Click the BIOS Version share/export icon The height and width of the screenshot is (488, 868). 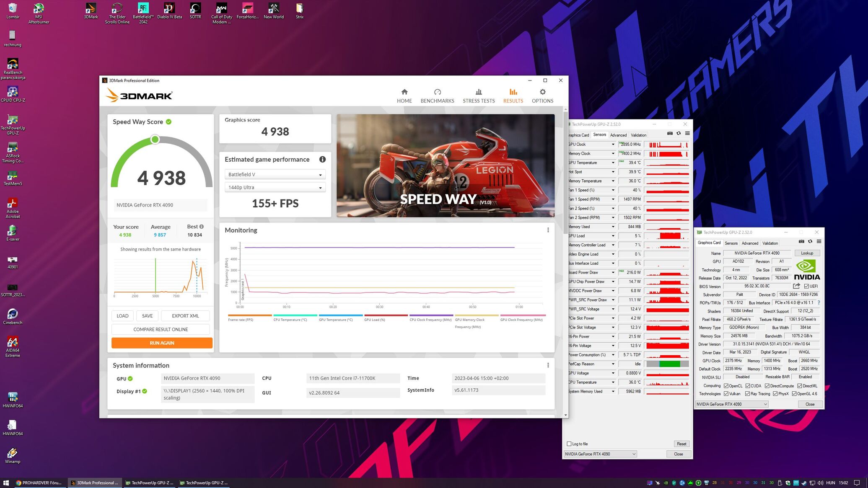[796, 286]
